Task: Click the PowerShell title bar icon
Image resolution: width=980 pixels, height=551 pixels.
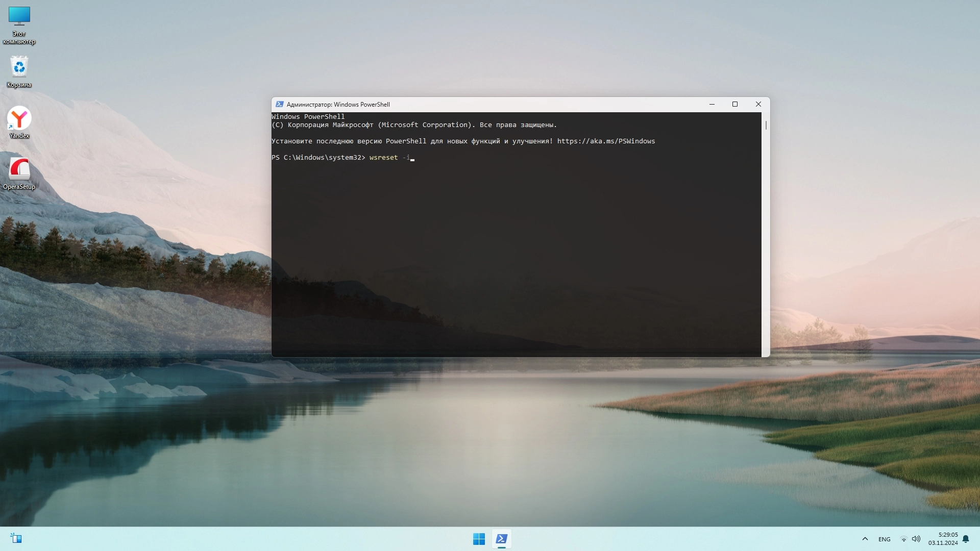Action: 279,104
